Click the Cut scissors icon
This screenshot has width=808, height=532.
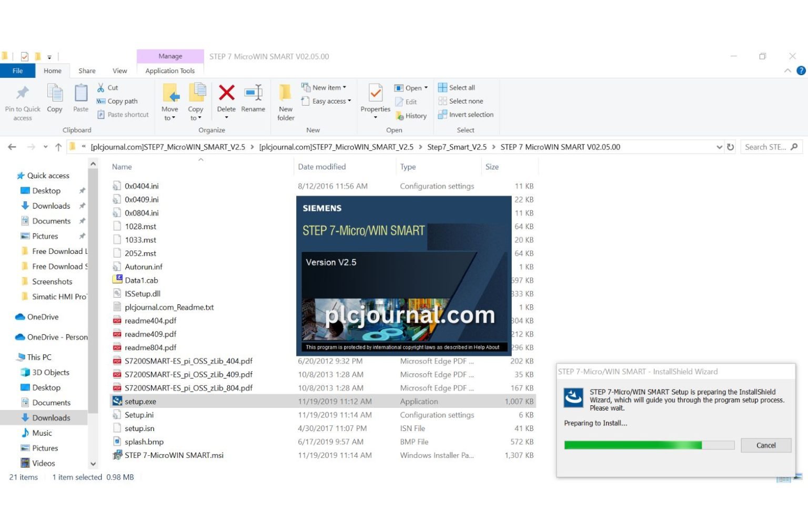(101, 88)
